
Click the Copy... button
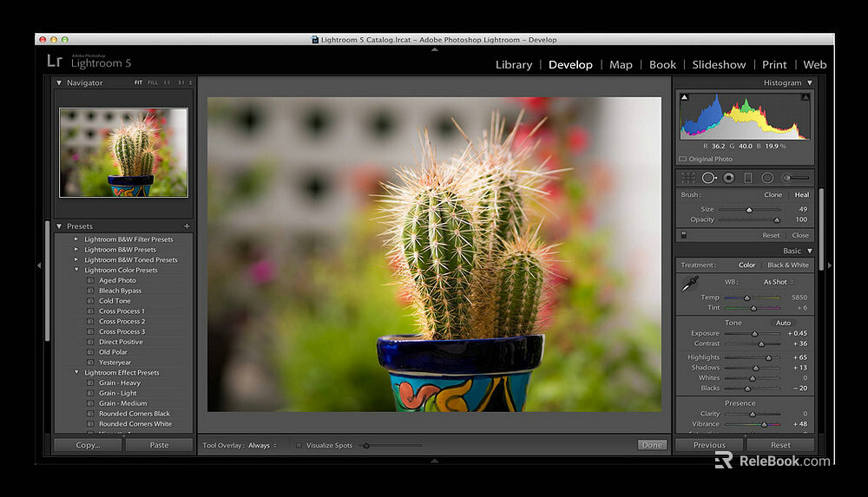88,445
